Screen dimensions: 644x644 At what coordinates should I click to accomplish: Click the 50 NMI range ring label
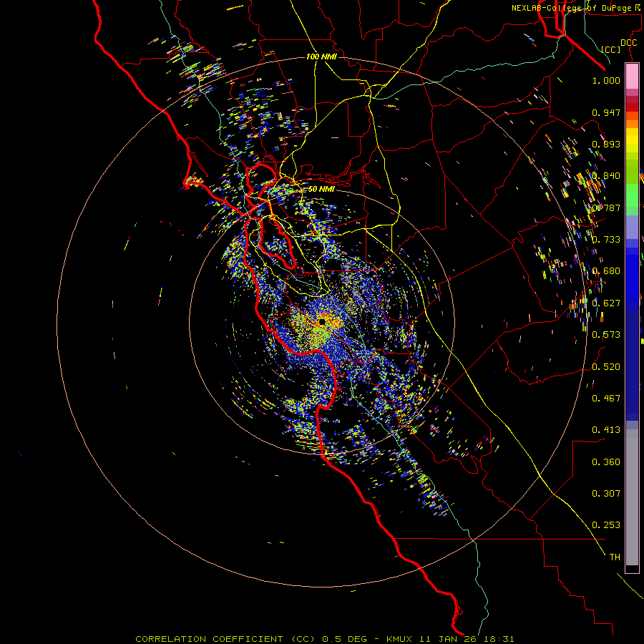pos(321,189)
